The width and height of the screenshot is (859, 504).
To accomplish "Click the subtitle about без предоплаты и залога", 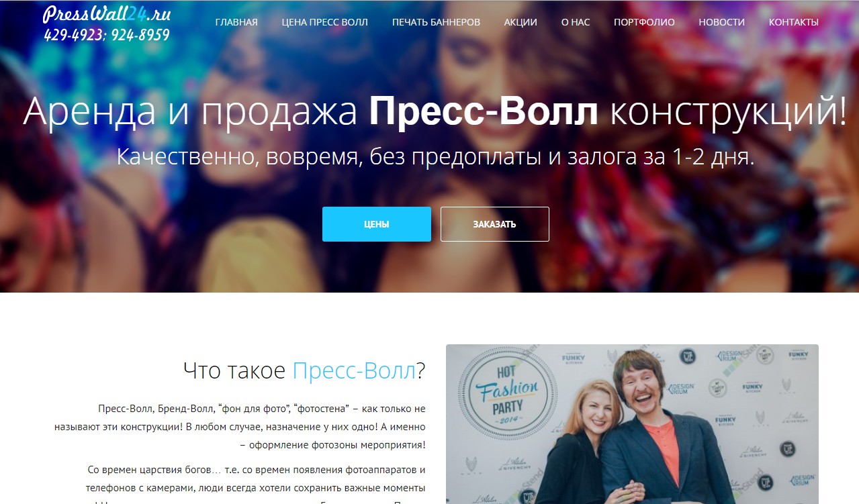I will [x=435, y=156].
